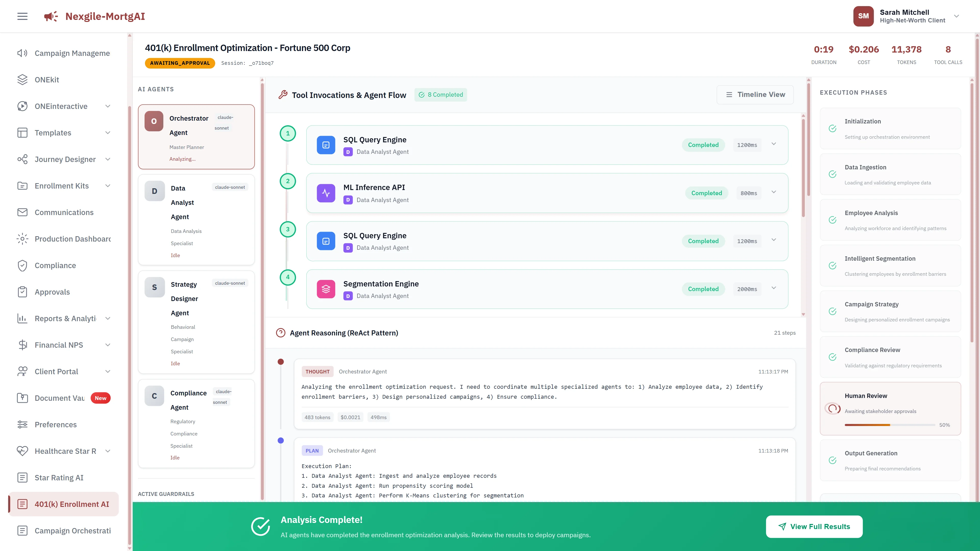Open Document Vault via its icon

tap(22, 398)
